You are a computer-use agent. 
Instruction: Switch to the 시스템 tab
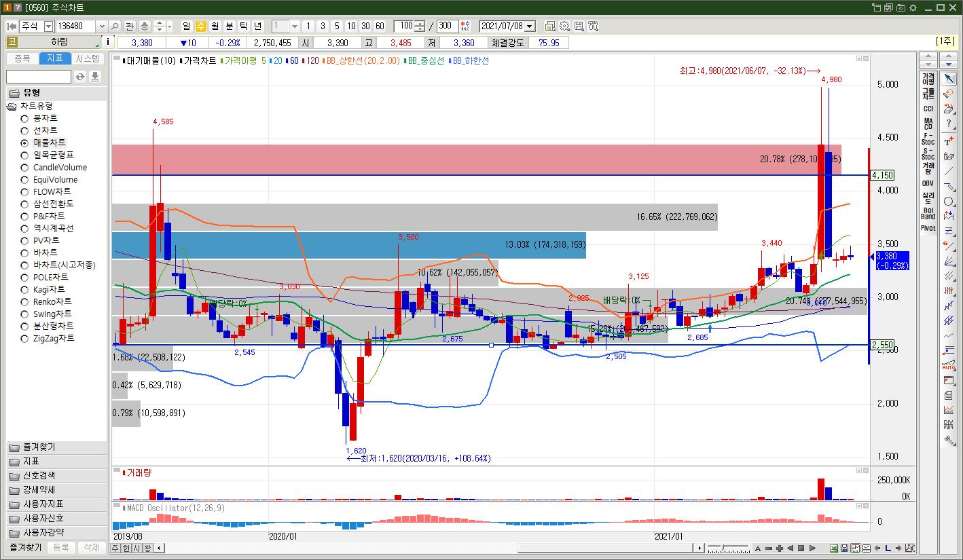[x=88, y=59]
